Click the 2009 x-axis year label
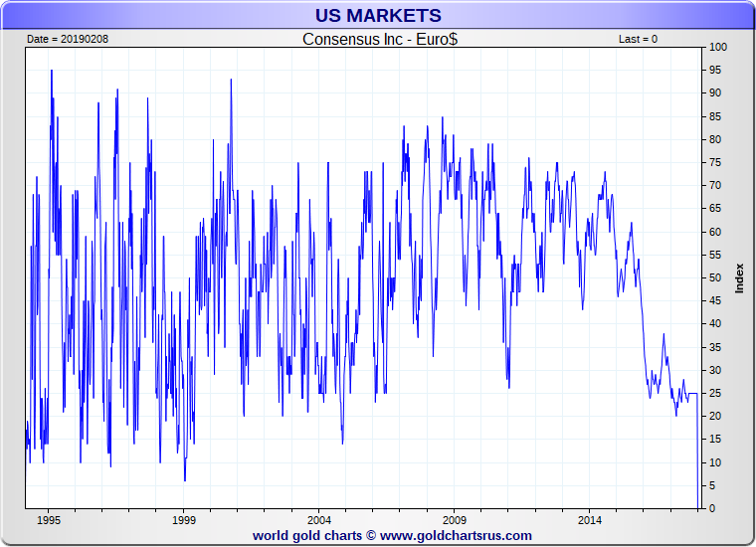 pyautogui.click(x=455, y=520)
